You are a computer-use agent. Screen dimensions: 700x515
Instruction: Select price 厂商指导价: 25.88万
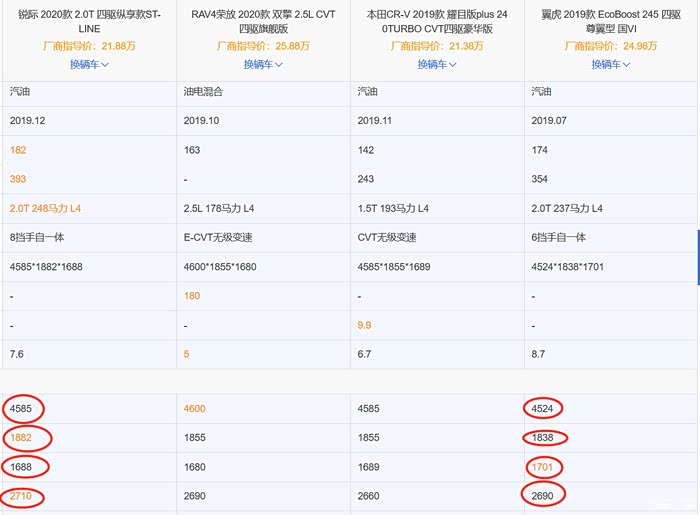pos(263,46)
